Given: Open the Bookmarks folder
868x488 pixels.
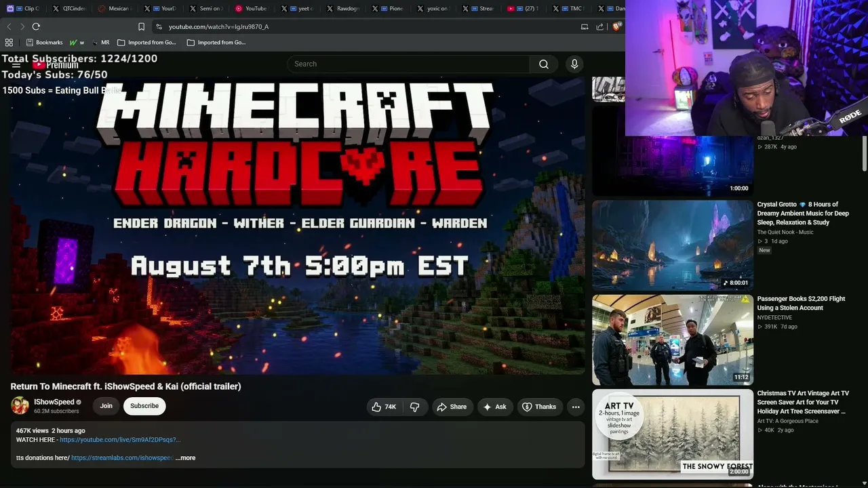Looking at the screenshot, I should click(44, 42).
